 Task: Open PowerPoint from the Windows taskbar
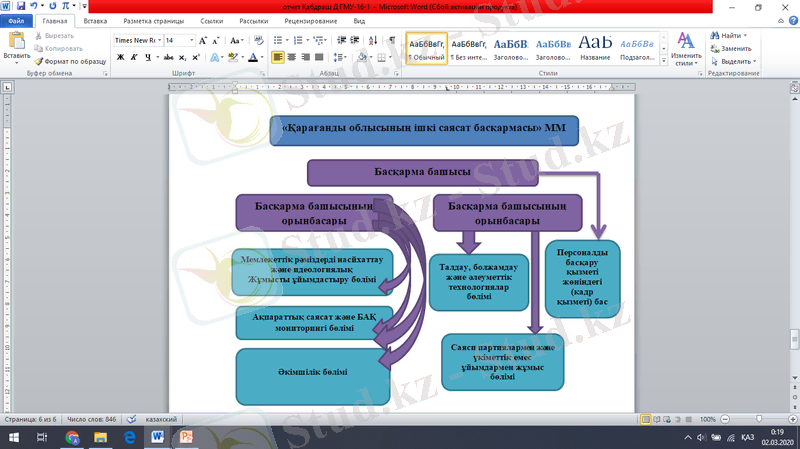[x=187, y=438]
